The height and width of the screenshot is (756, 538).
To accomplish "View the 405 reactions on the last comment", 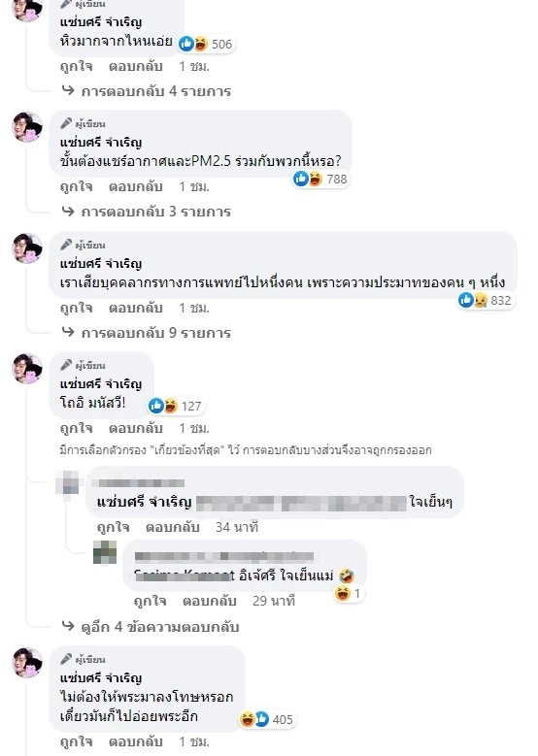I will click(267, 719).
